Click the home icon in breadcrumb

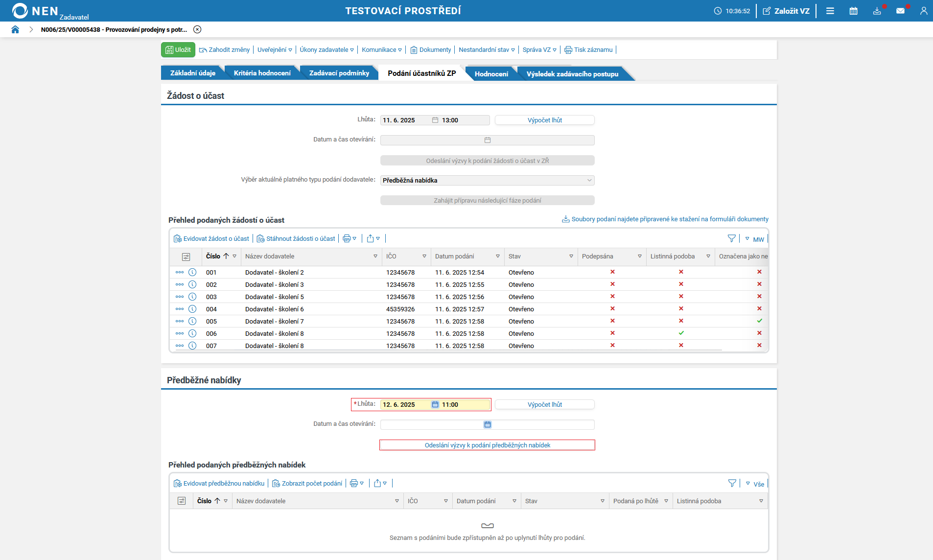point(15,29)
